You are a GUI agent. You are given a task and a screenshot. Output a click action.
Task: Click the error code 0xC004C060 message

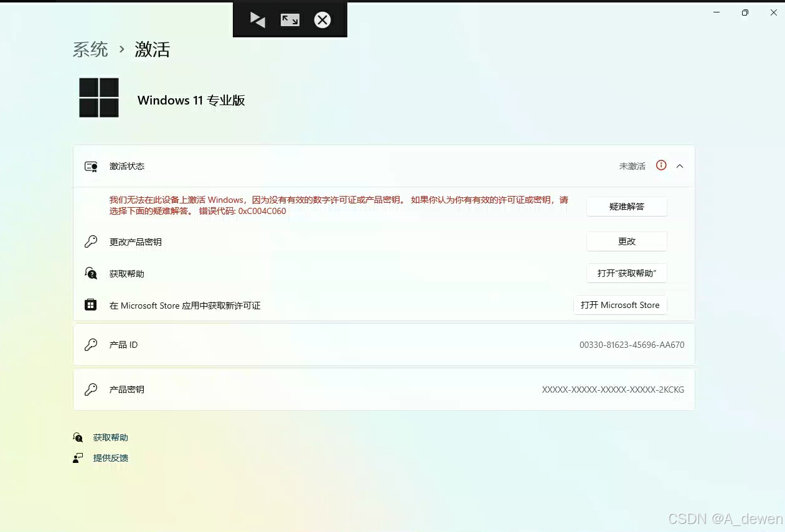point(339,205)
